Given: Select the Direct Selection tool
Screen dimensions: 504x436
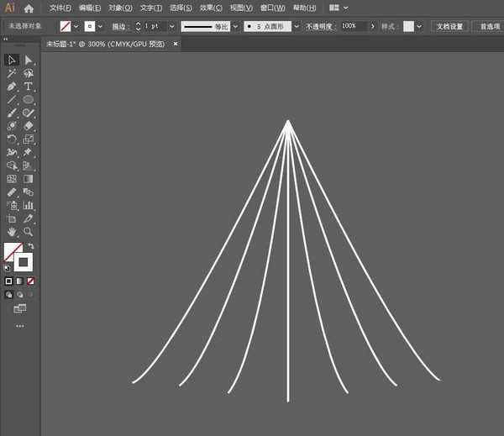Looking at the screenshot, I should 29,60.
